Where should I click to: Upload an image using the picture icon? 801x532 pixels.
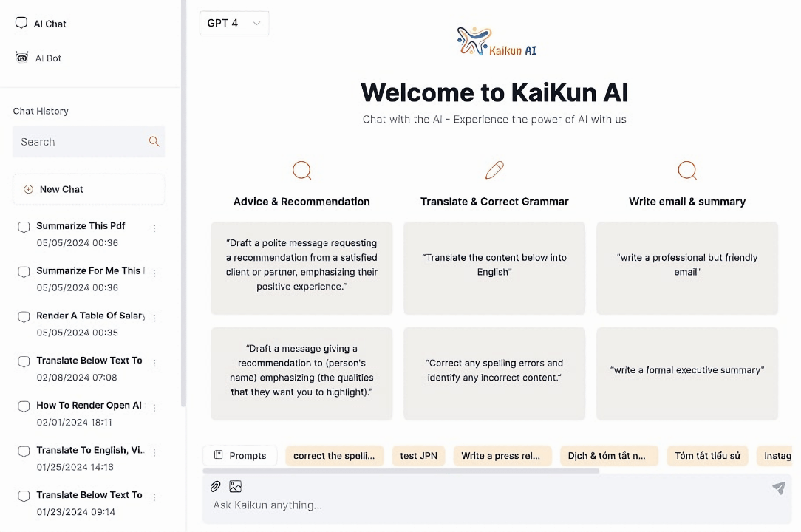click(235, 486)
